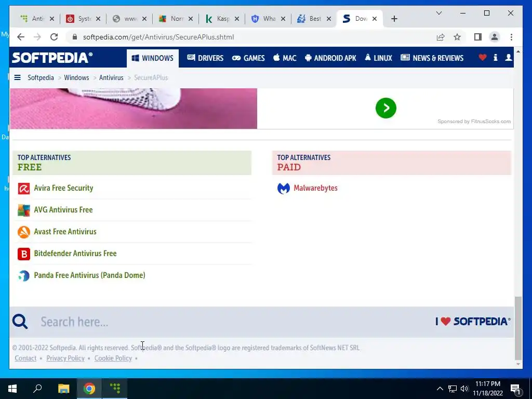Bookmark this page with the star icon
The width and height of the screenshot is (532, 399).
[x=457, y=37]
